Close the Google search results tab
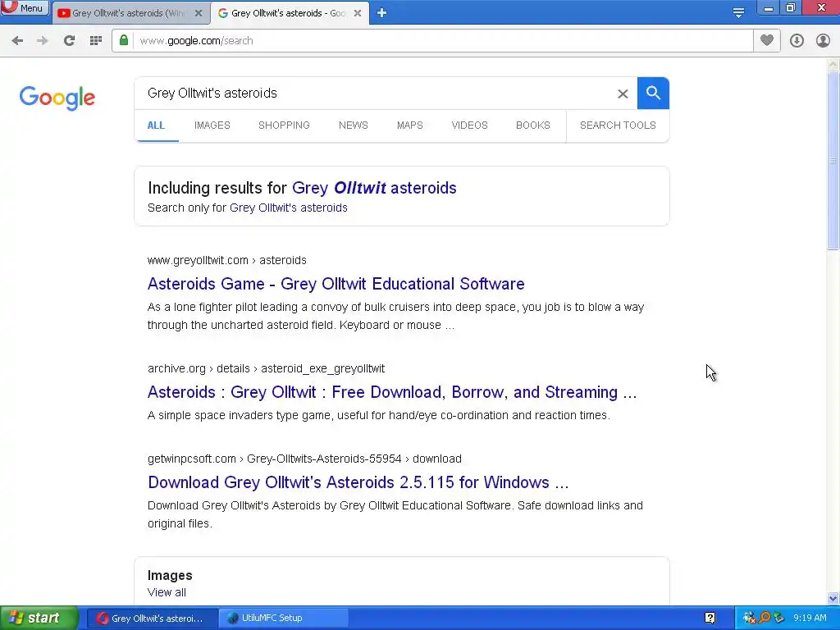 tap(358, 13)
